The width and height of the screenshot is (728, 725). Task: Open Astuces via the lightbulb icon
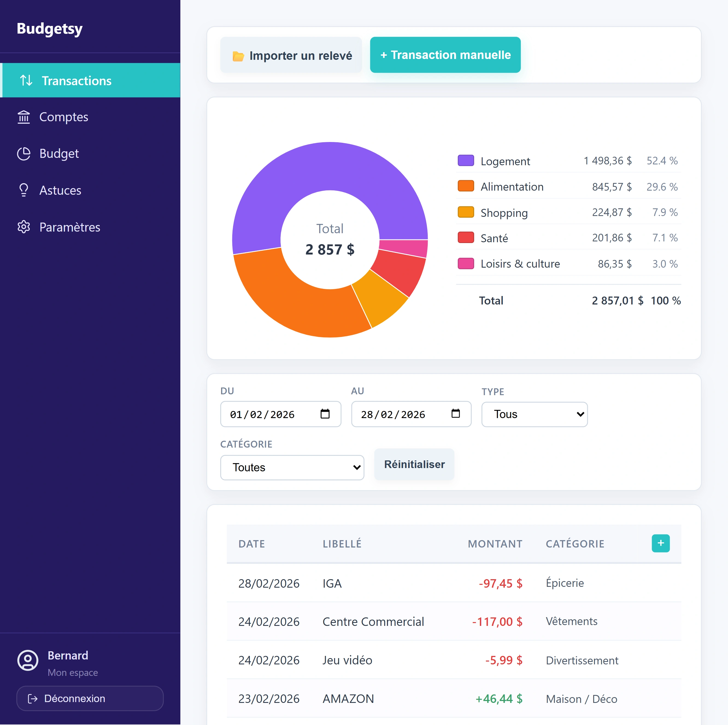coord(23,190)
